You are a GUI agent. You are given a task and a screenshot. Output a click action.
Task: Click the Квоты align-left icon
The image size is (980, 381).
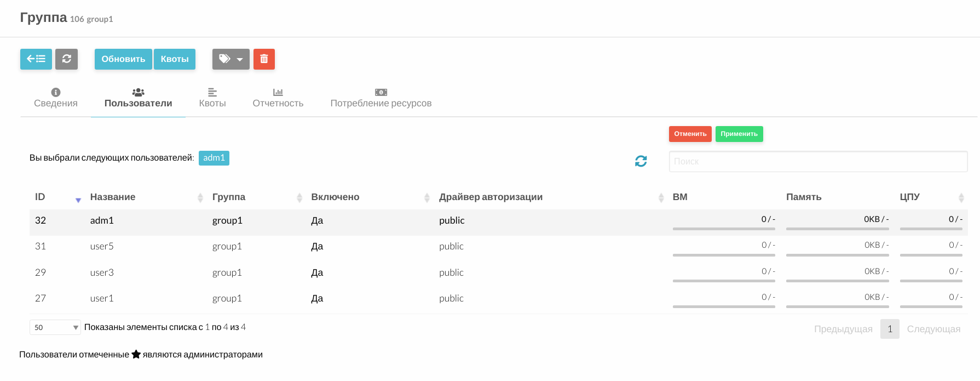[x=212, y=92]
